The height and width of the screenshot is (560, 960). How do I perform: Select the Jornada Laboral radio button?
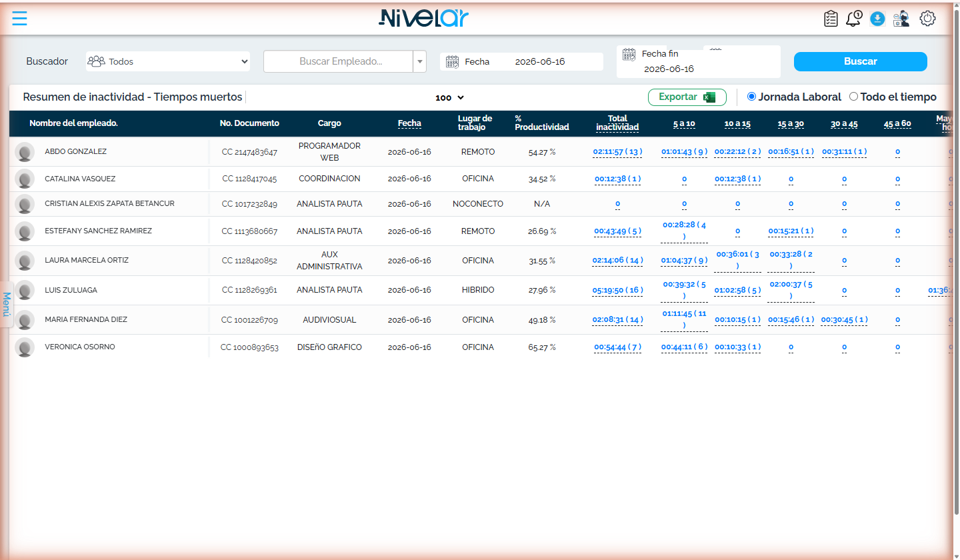coord(751,97)
